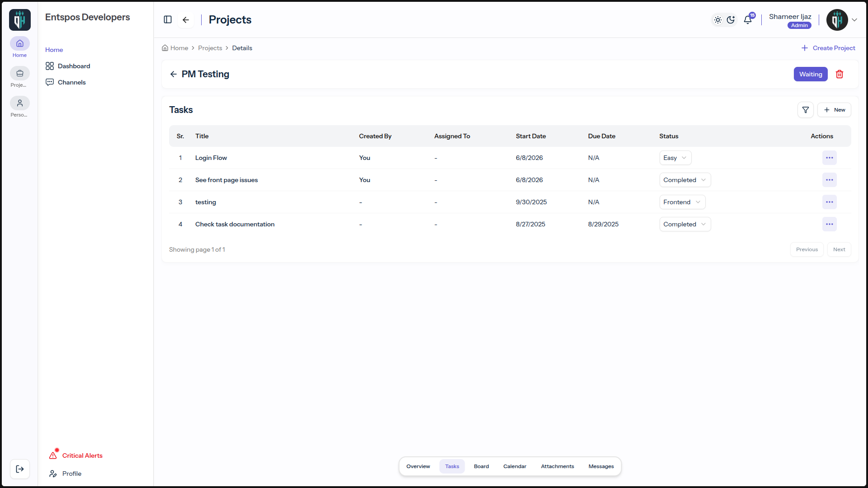Click the breadcrumb home icon
This screenshot has width=868, height=488.
(x=165, y=48)
